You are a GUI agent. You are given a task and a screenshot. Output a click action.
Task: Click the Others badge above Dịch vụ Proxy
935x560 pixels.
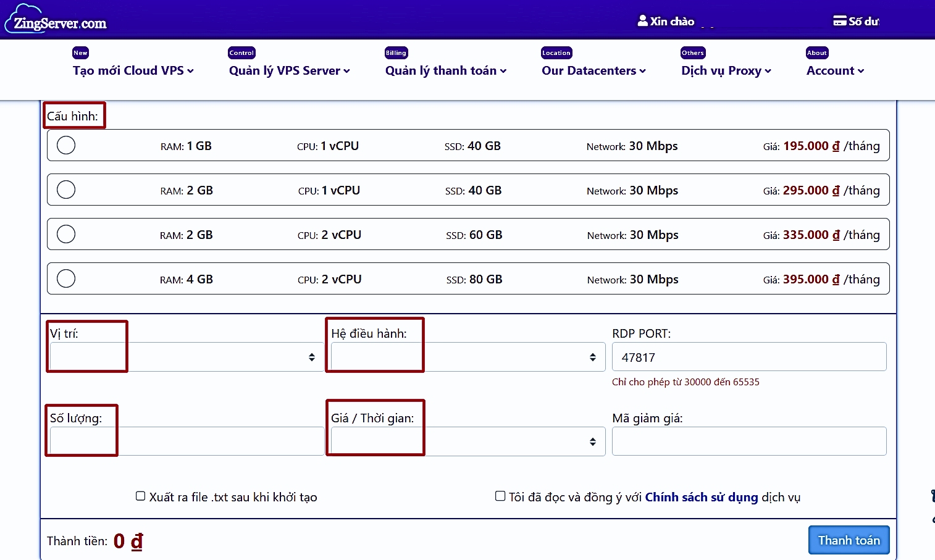pyautogui.click(x=693, y=52)
